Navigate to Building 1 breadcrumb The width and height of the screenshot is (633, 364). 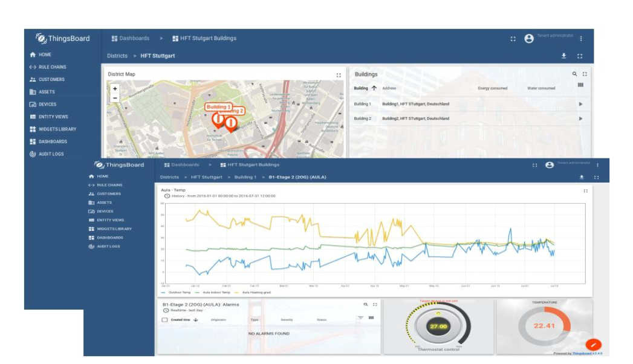click(245, 177)
